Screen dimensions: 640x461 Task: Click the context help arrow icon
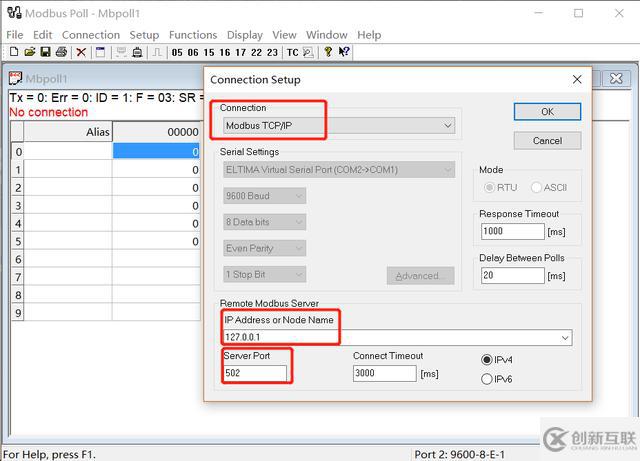coord(344,52)
